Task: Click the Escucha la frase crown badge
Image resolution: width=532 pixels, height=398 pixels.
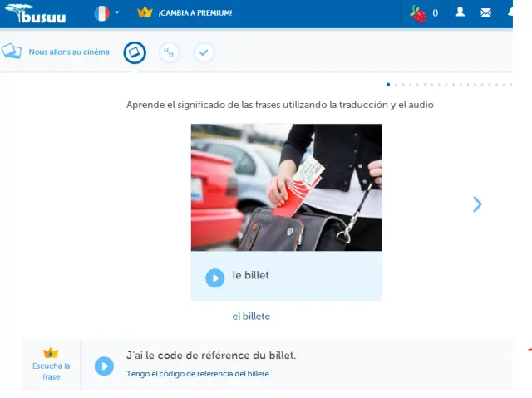Action: pos(52,353)
